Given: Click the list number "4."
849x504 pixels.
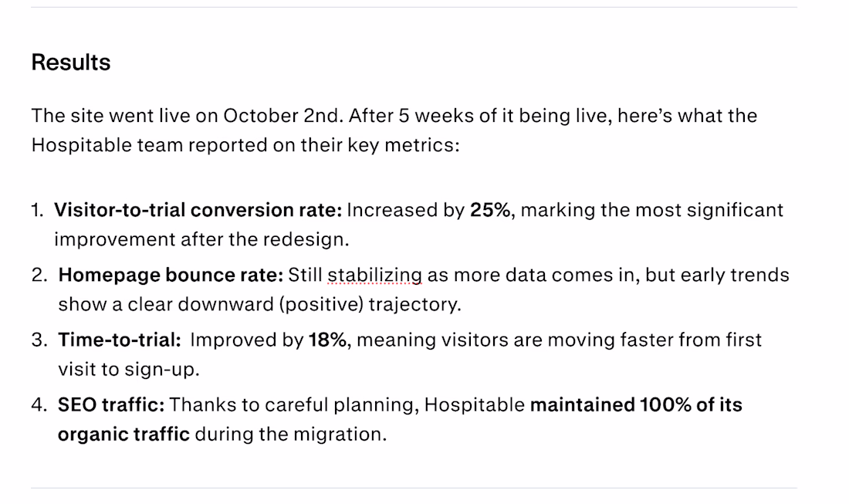Looking at the screenshot, I should coord(39,405).
